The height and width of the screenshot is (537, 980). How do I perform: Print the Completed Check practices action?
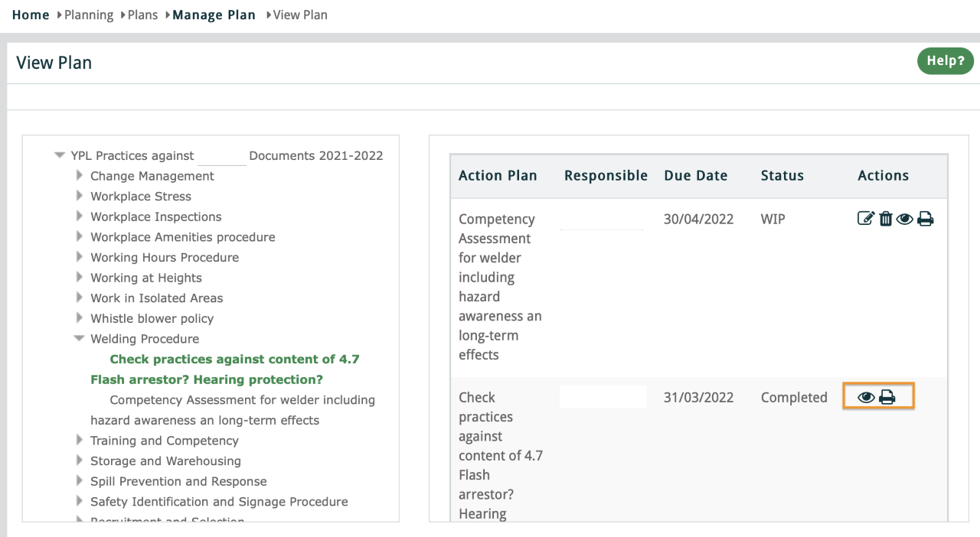[887, 398]
